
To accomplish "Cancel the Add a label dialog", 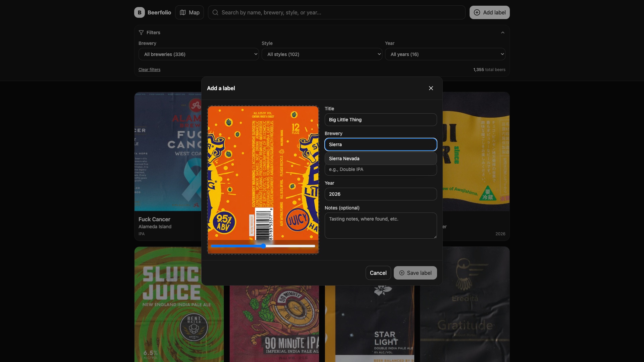I will pos(378,273).
